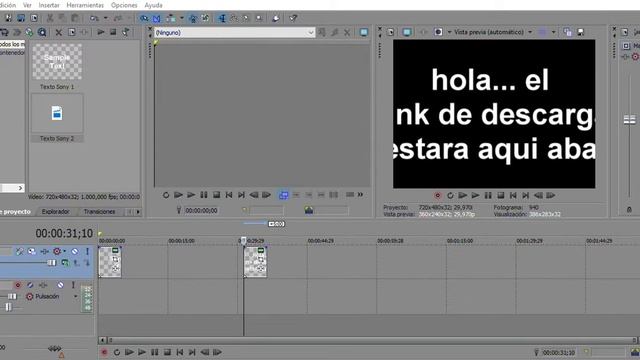The height and width of the screenshot is (360, 640).
Task: Open Vista previa (automático) quality dropdown
Action: click(x=493, y=32)
